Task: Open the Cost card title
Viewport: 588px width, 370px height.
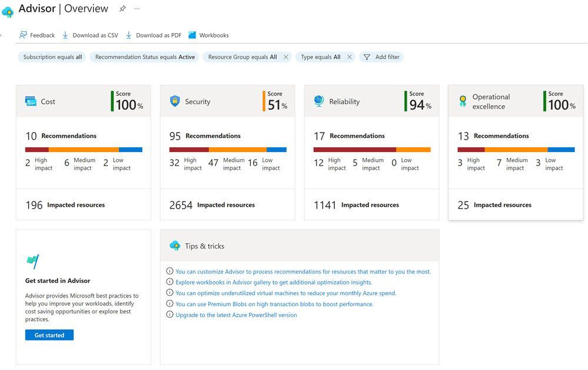Action: pos(48,102)
